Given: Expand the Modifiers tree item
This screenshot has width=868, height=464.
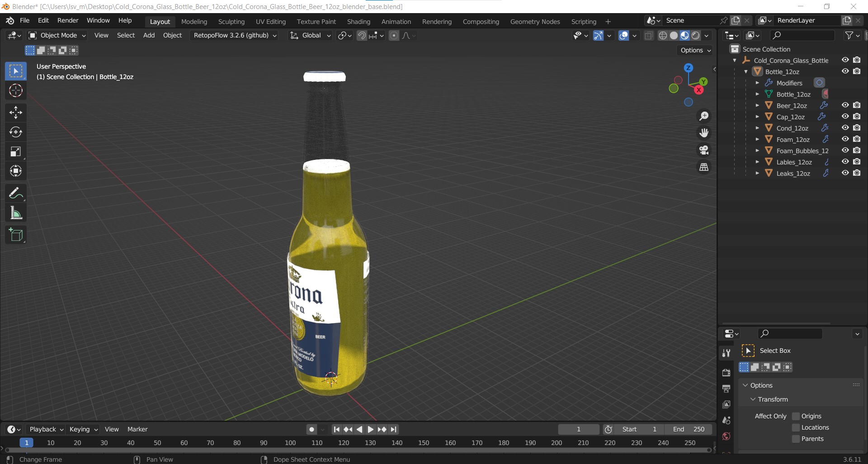Looking at the screenshot, I should click(757, 83).
